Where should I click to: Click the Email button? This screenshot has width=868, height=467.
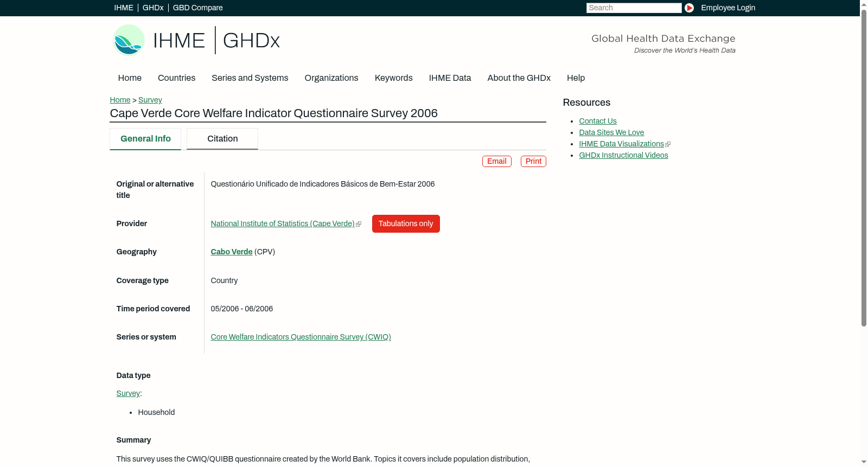(x=497, y=161)
